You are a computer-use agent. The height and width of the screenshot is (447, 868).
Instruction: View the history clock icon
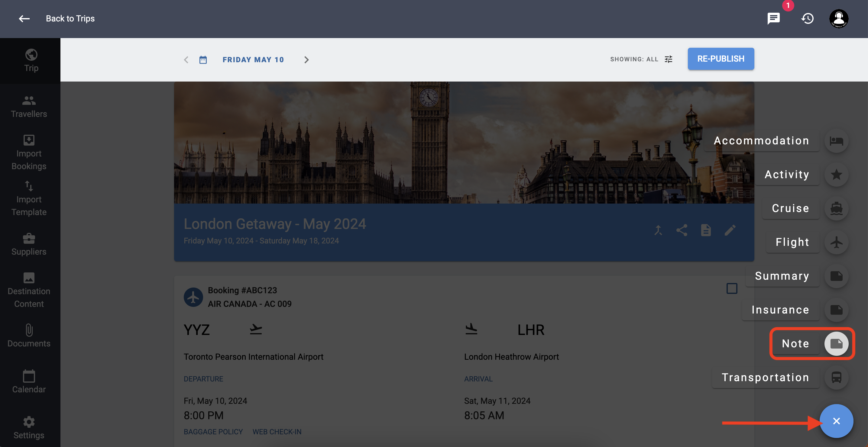[x=807, y=18]
